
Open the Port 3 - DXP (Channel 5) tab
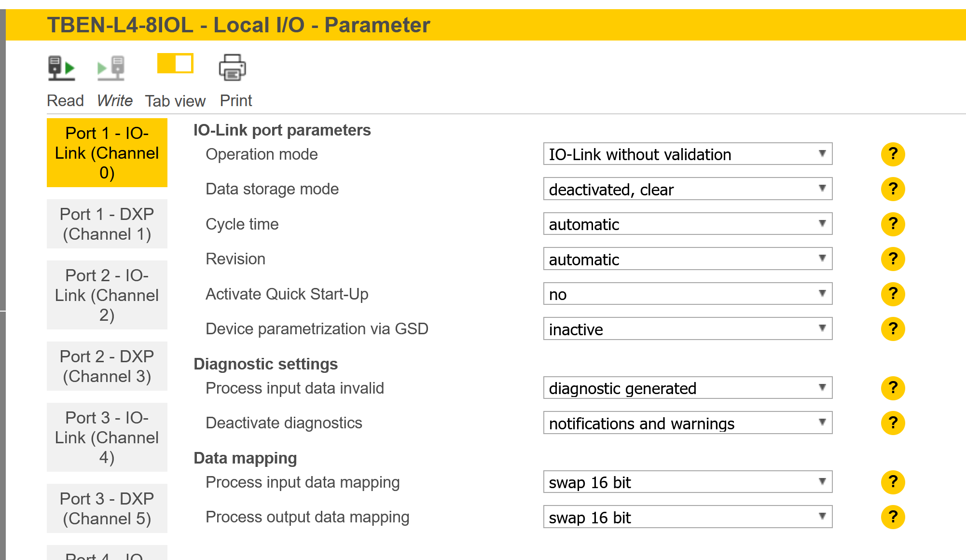coord(107,508)
